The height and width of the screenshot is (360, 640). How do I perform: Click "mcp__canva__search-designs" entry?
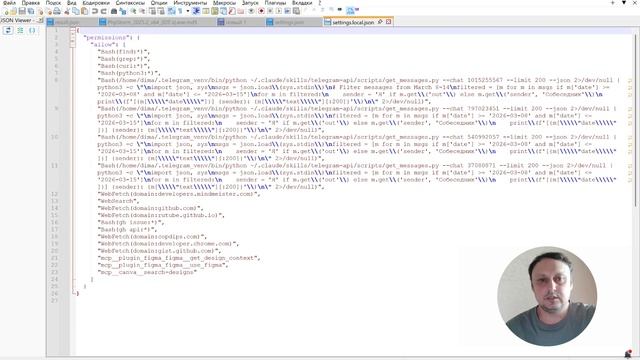point(147,272)
